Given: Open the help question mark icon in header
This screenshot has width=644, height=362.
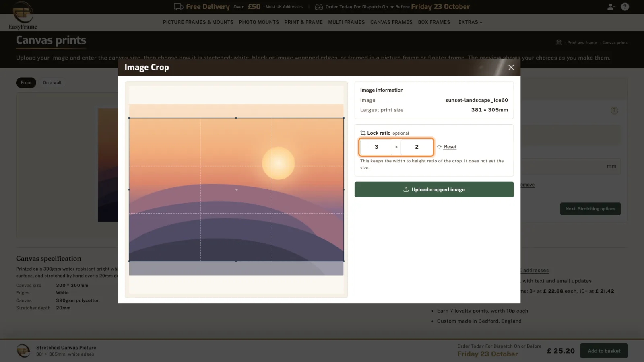Looking at the screenshot, I should (x=625, y=7).
